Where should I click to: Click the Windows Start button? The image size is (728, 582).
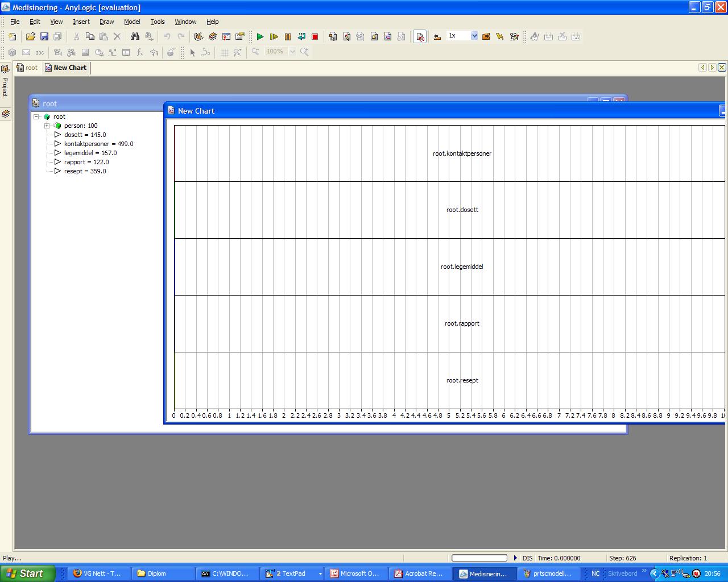click(27, 573)
